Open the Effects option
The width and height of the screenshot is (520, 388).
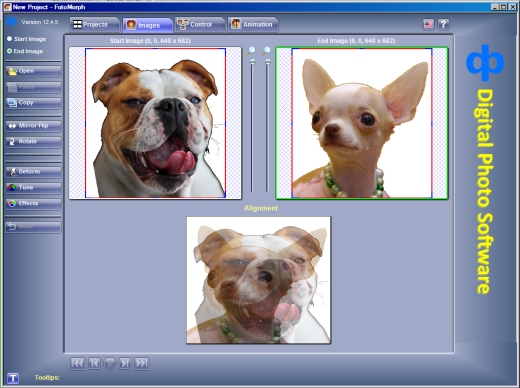33,203
